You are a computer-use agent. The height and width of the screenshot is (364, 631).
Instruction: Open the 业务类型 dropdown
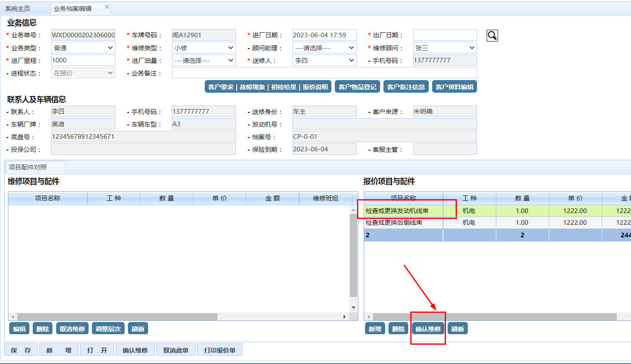(83, 48)
